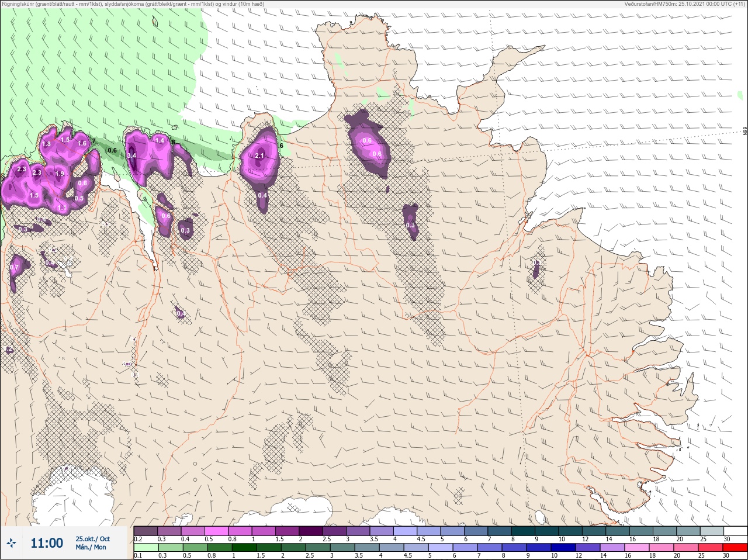Image resolution: width=748 pixels, height=560 pixels.
Task: Select the upper legend swatch between 9 and 10
Action: [x=547, y=531]
